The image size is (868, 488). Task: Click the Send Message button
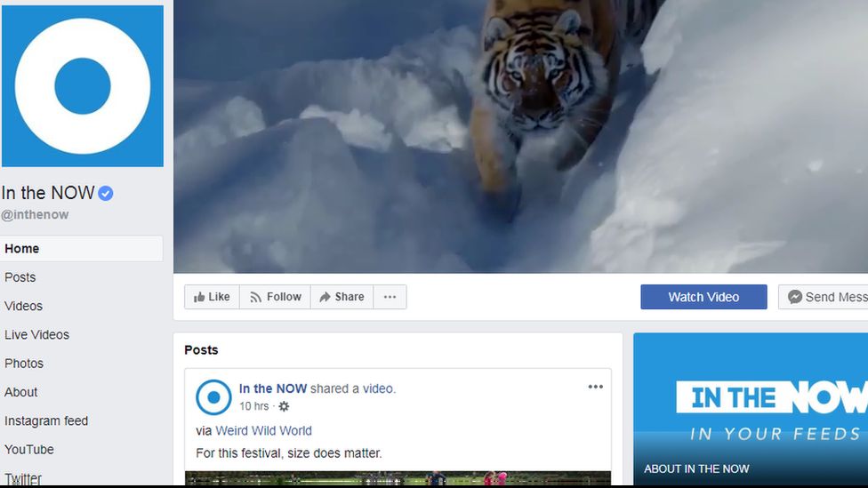(x=824, y=297)
